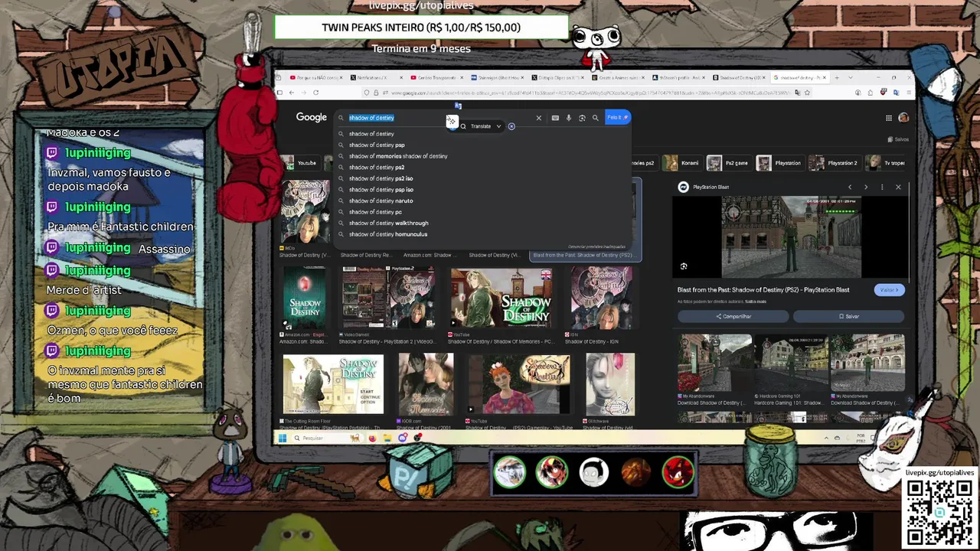The height and width of the screenshot is (551, 980).
Task: Click the Youtube filter chip
Action: (x=299, y=163)
